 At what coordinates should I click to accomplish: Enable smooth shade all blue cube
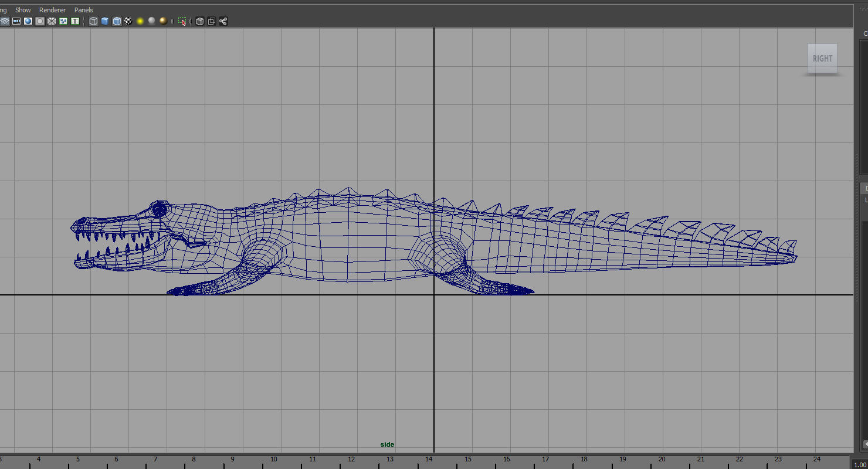point(105,21)
